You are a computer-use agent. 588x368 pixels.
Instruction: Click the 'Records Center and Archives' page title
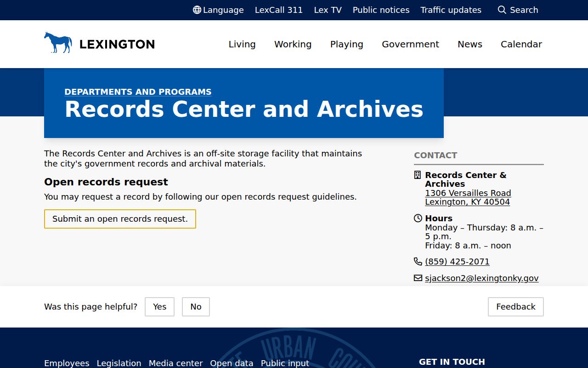pos(244,109)
